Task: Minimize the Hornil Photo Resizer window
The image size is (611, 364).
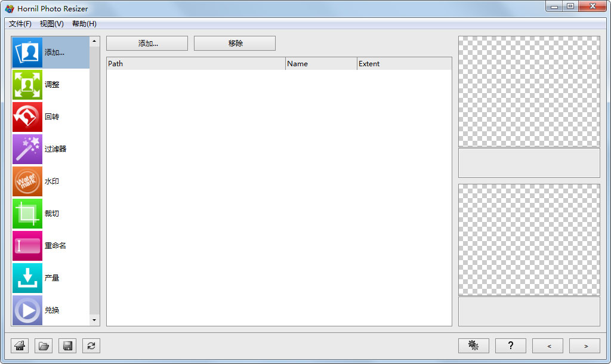Action: (554, 6)
